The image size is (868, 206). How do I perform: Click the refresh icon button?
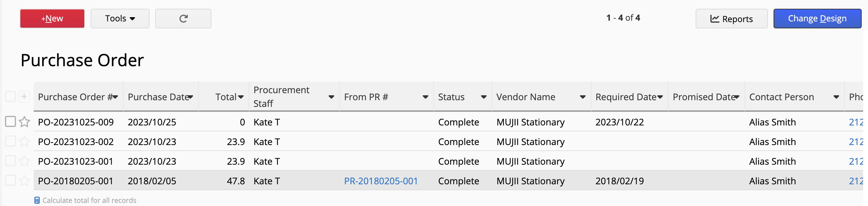[183, 19]
